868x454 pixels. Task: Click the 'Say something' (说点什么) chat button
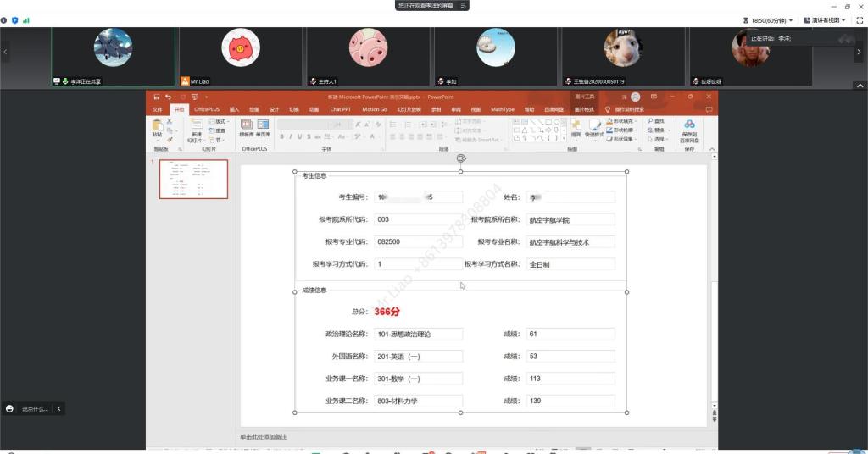(31, 408)
